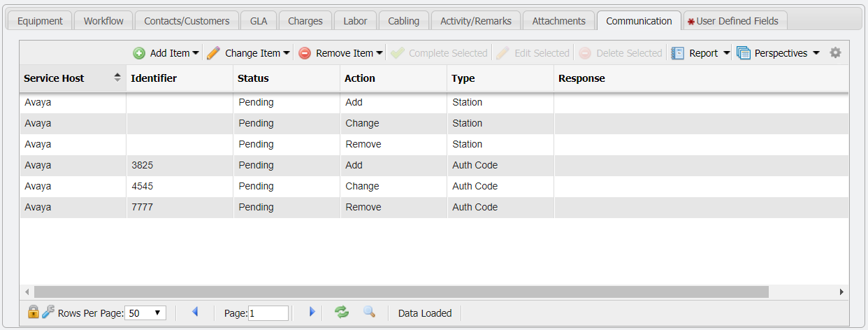Go to previous page with left arrow
Viewport: 868px width, 330px height.
[195, 313]
